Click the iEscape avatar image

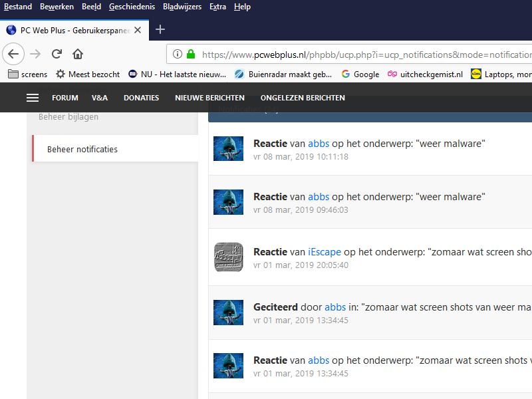[x=228, y=257]
